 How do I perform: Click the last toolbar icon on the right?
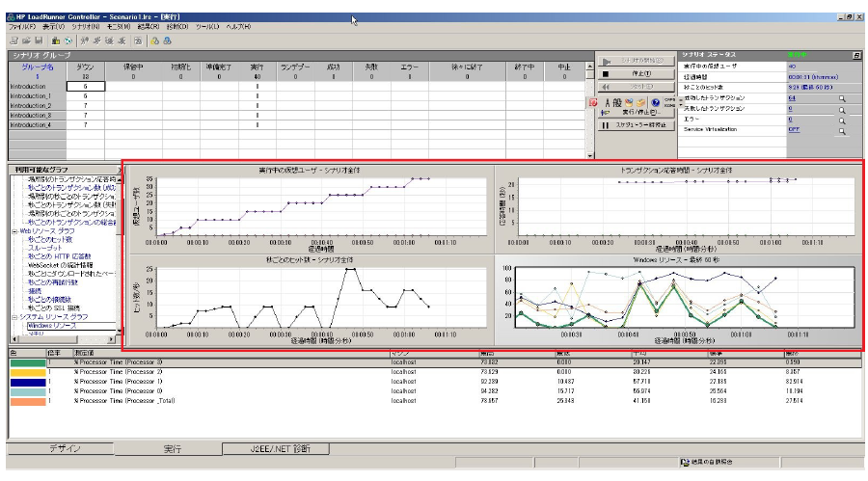[167, 40]
